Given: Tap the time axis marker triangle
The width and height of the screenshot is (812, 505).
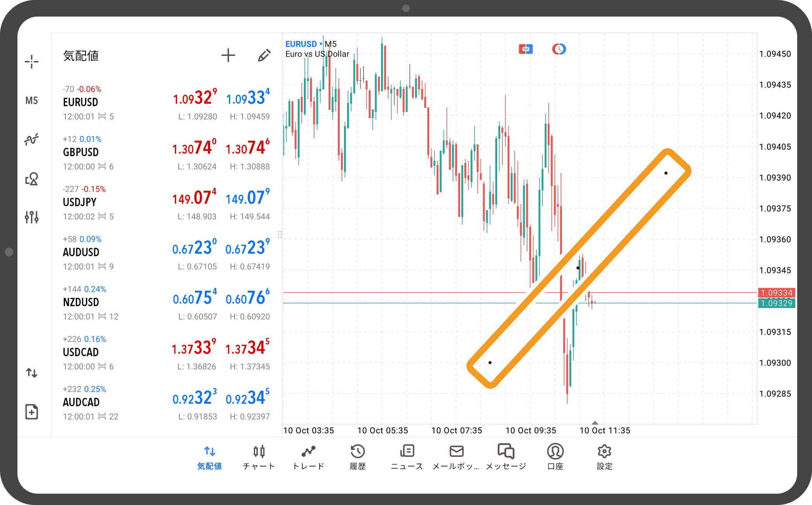Looking at the screenshot, I should pos(595,423).
